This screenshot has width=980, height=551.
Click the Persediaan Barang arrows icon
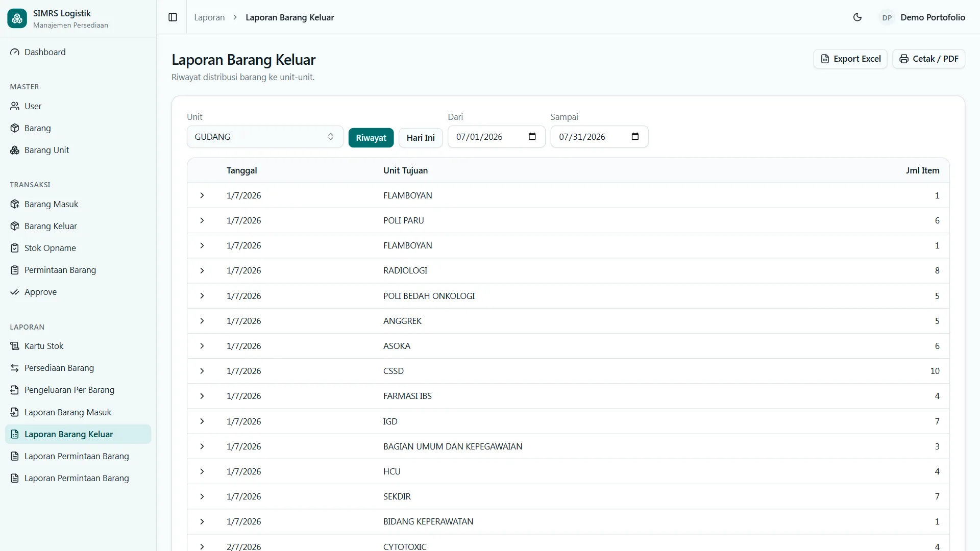click(15, 368)
